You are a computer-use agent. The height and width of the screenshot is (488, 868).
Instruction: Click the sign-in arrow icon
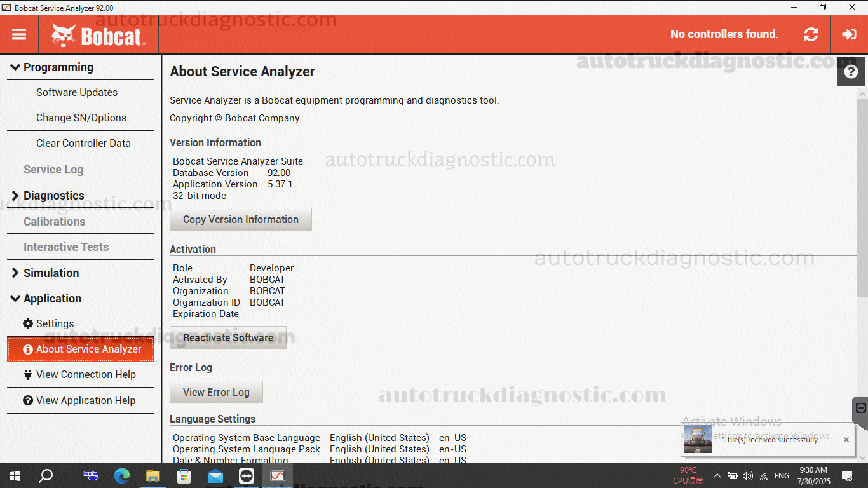[x=849, y=34]
